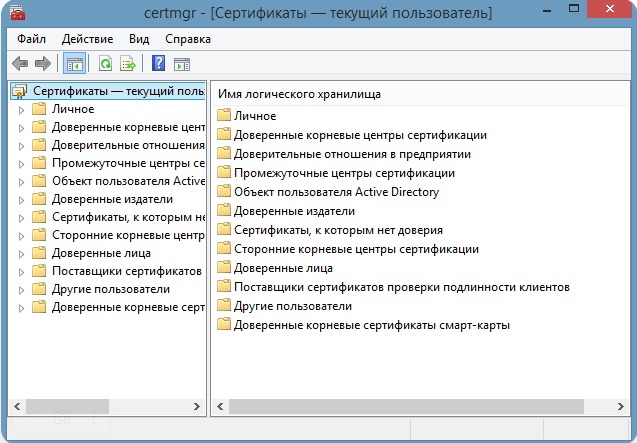Image resolution: width=637 pixels, height=443 pixels.
Task: Toggle the action pane toolbar icon
Action: coord(181,64)
